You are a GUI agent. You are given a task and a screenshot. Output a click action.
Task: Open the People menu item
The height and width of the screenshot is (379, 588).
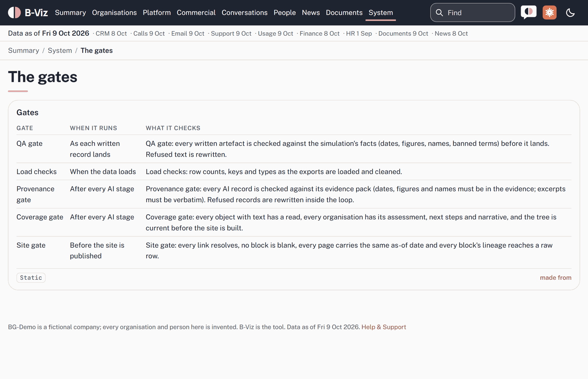coord(284,12)
